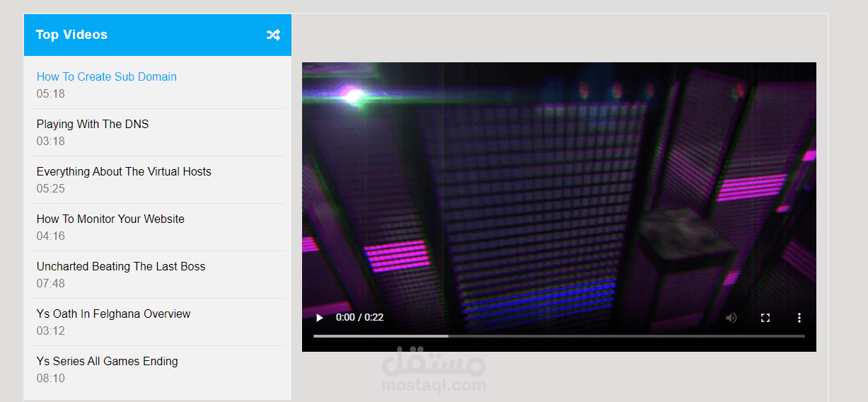Open How To Create Sub Domain video

coord(107,76)
